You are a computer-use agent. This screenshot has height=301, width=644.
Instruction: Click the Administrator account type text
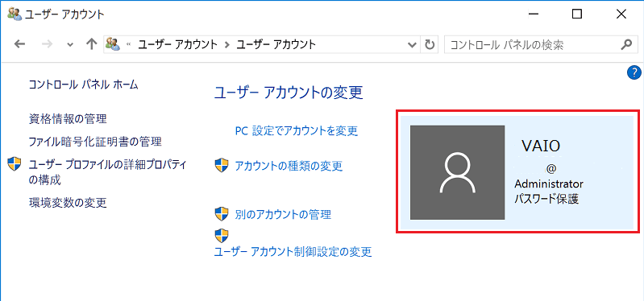549,183
